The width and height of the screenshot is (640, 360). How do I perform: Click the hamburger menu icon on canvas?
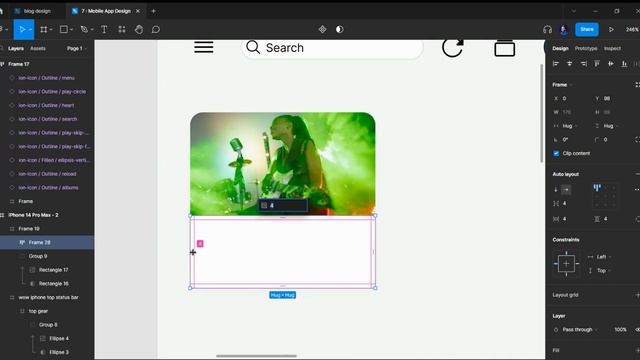(x=204, y=47)
